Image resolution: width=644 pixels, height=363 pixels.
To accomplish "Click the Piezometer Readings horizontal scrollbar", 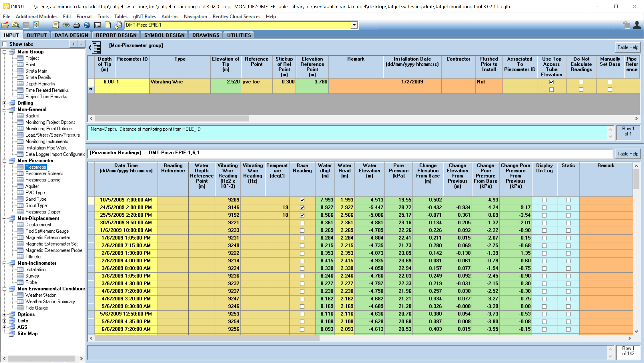I will click(207, 338).
